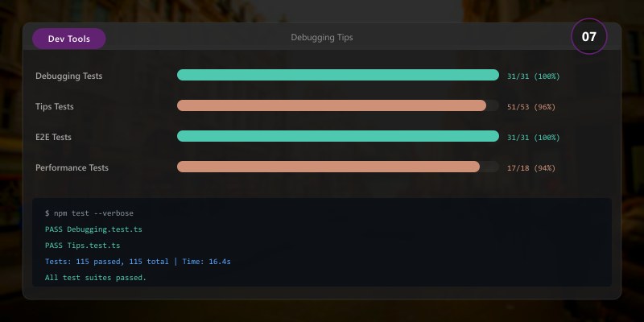Click the All test suites passed line
Viewport: 644px width, 322px height.
coord(96,278)
